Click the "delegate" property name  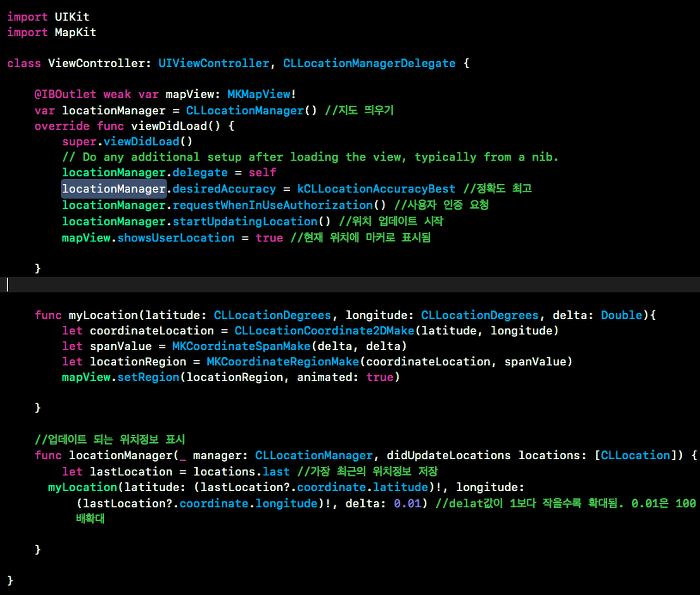(x=200, y=173)
